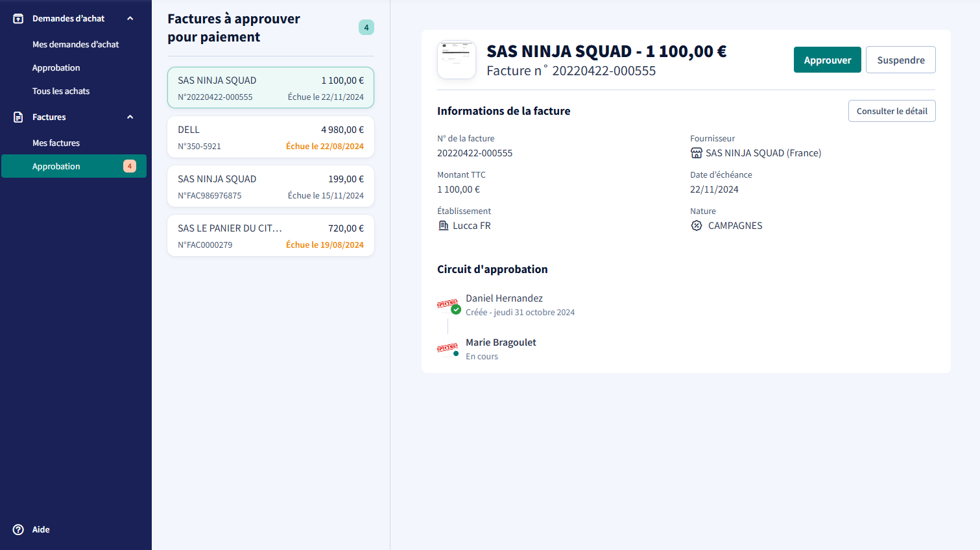Click Daniel Hernandez's avatar in approval circuit
The image size is (980, 550).
tap(448, 304)
